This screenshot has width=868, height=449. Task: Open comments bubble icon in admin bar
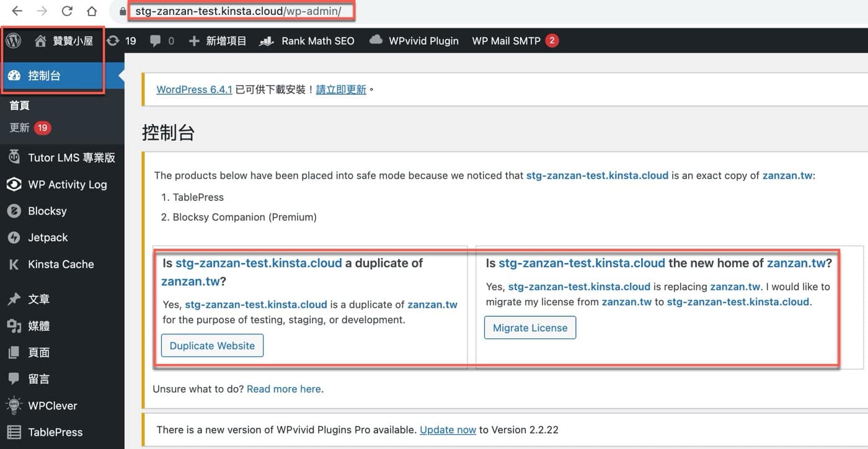click(x=155, y=42)
